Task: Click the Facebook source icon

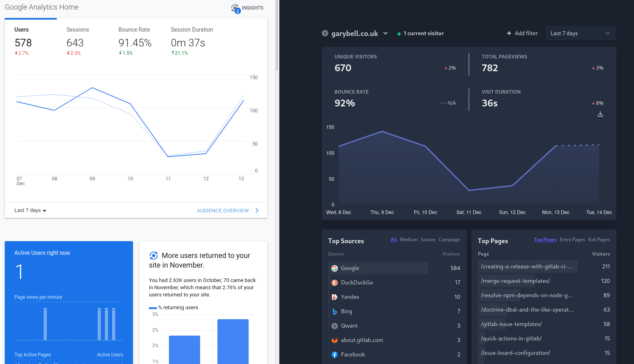Action: click(335, 355)
